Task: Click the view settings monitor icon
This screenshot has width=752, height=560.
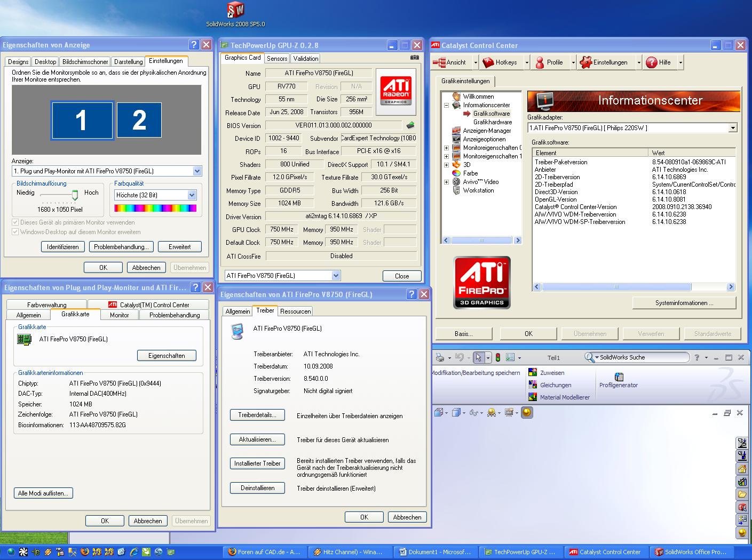Action: tap(509, 412)
